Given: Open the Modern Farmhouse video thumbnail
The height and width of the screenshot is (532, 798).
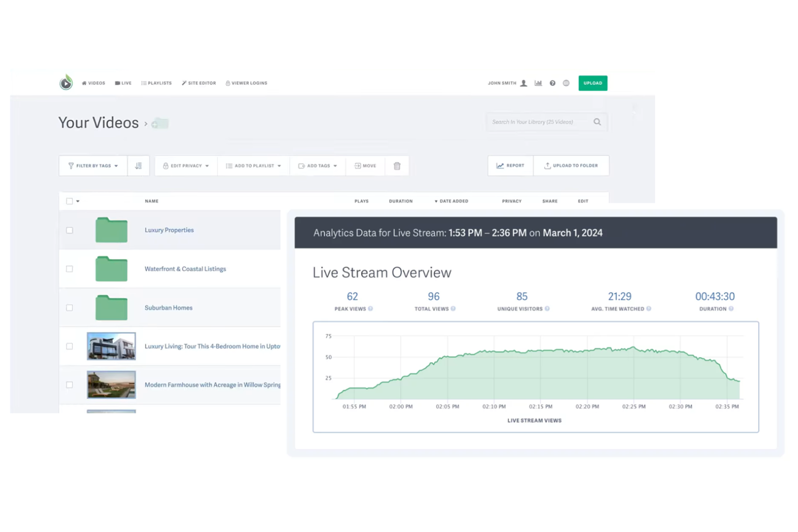Looking at the screenshot, I should click(x=111, y=384).
